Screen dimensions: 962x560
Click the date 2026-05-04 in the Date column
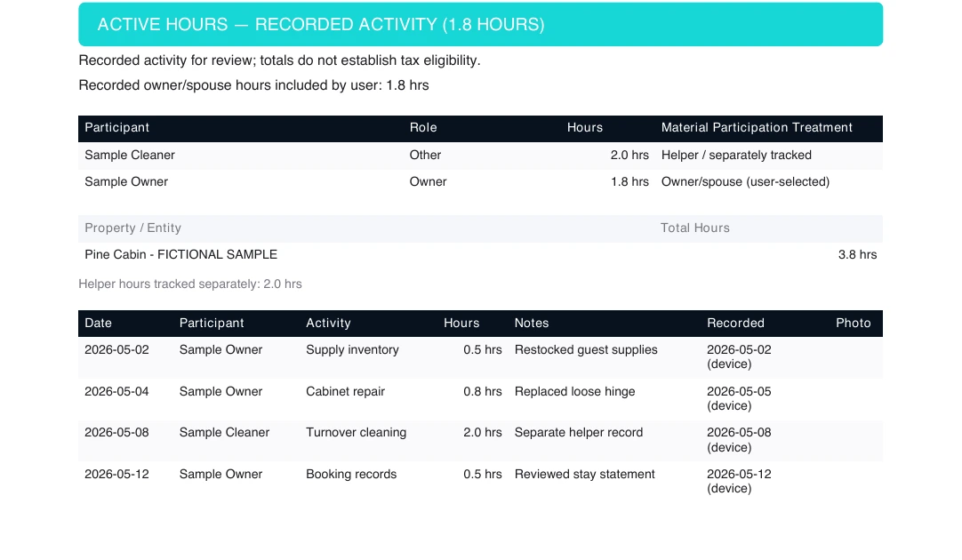116,391
